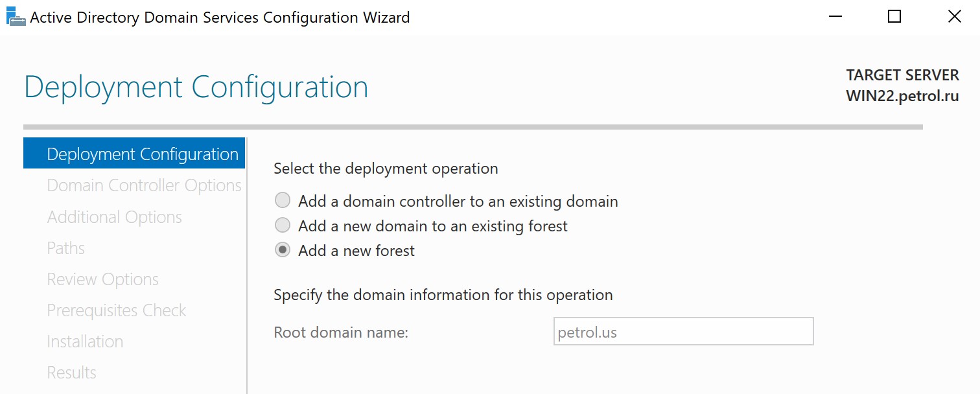Click the 'Root domain name:' label
Screen dimensions: 980x394
[341, 332]
